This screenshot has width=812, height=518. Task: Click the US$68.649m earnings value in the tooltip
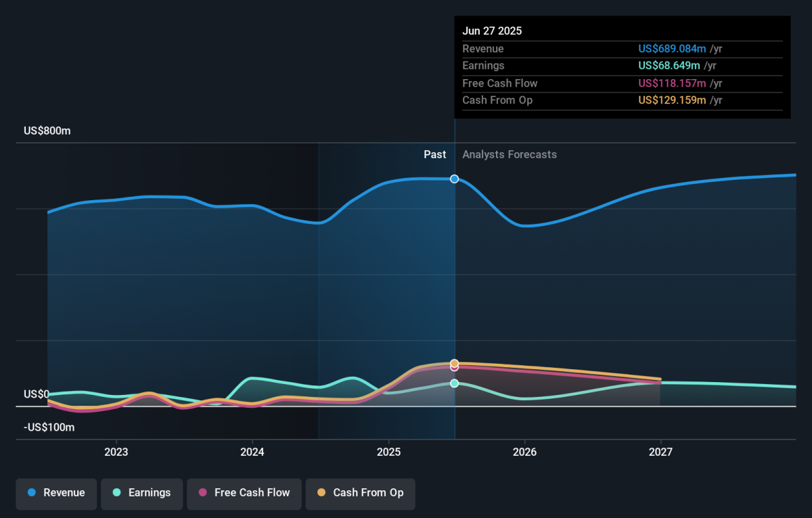point(669,66)
